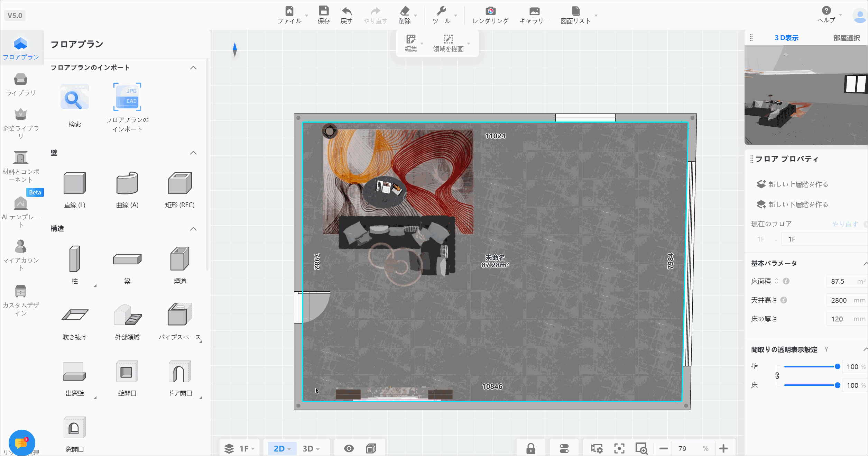The width and height of the screenshot is (868, 456).
Task: Select the 領域を描画 (Draw area) tool
Action: [448, 43]
